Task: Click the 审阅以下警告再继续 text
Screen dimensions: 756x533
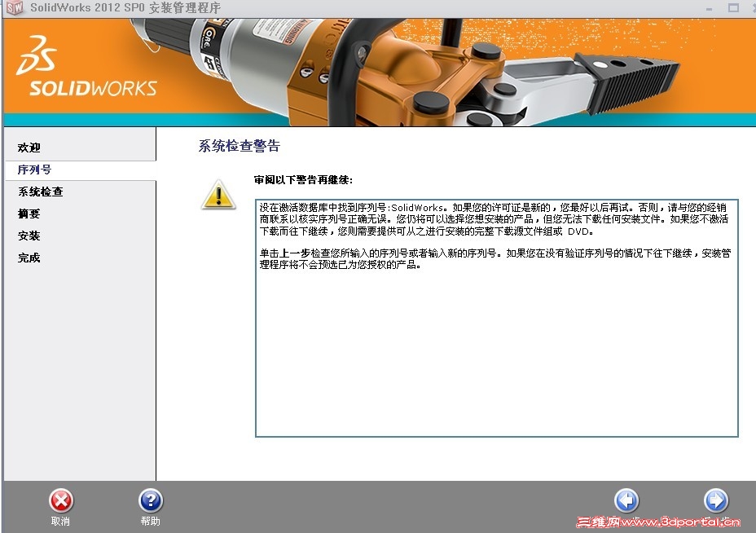Action: click(x=303, y=180)
